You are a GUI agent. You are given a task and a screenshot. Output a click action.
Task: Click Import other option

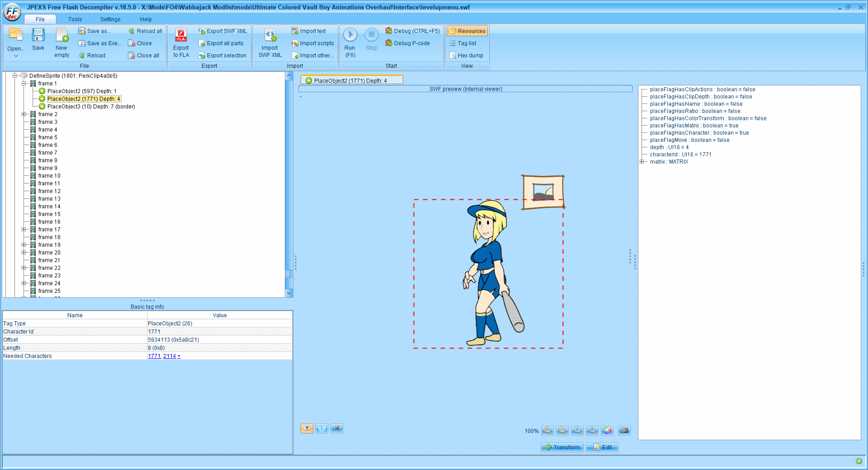coord(312,56)
